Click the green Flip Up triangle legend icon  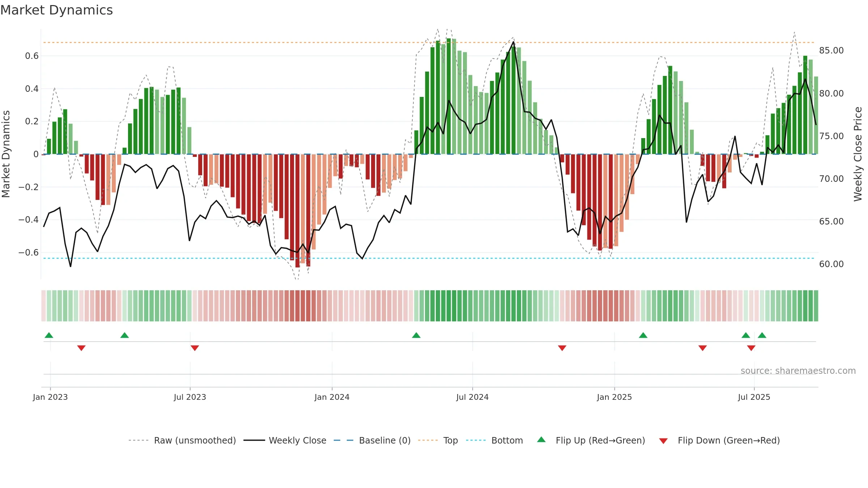pos(541,440)
